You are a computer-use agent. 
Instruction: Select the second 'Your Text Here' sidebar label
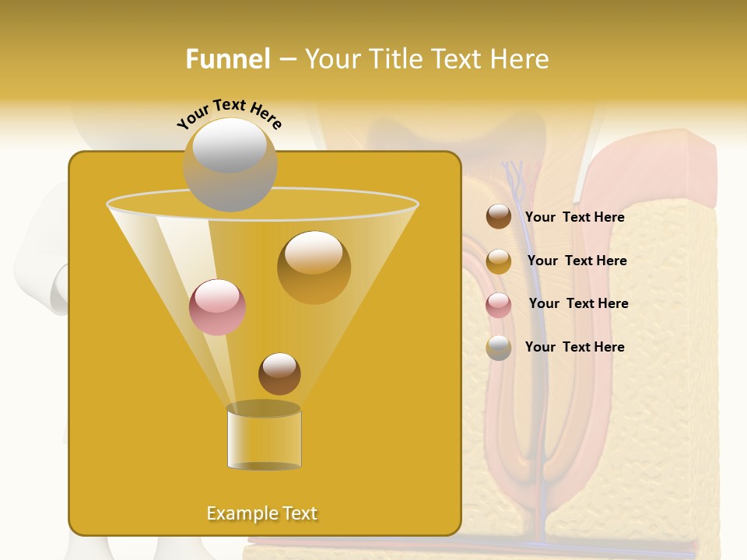577,261
